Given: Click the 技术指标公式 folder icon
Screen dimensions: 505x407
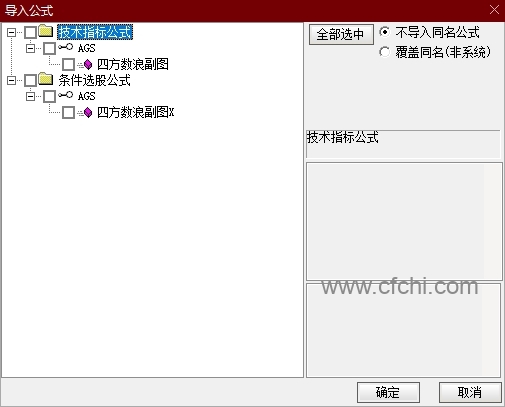Looking at the screenshot, I should [45, 31].
